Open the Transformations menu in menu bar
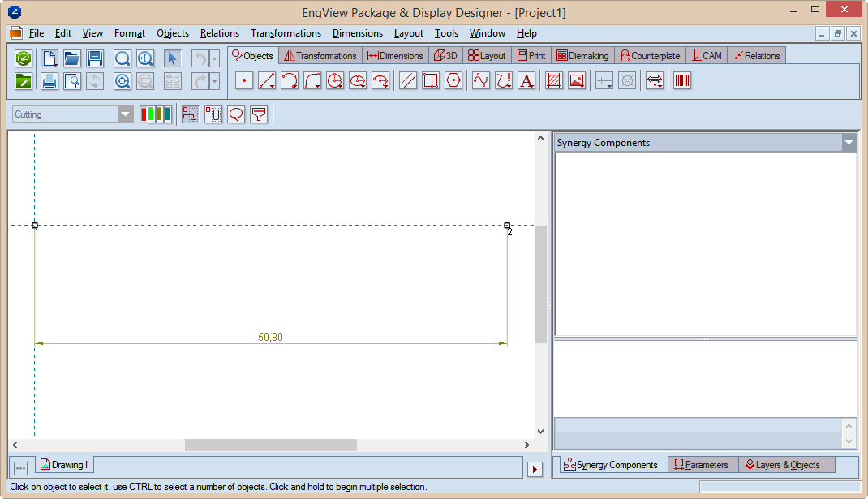868x499 pixels. [286, 33]
